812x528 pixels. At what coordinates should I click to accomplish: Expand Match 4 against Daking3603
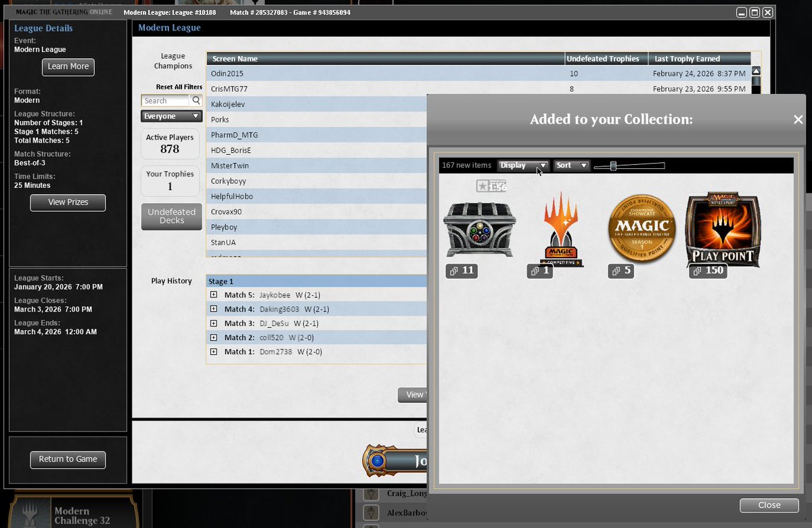click(214, 309)
